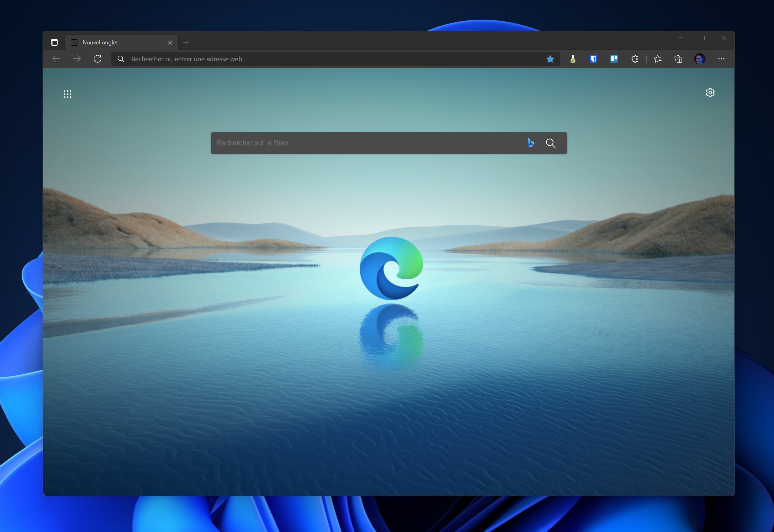
Task: Add a new tab with plus button
Action: (186, 42)
